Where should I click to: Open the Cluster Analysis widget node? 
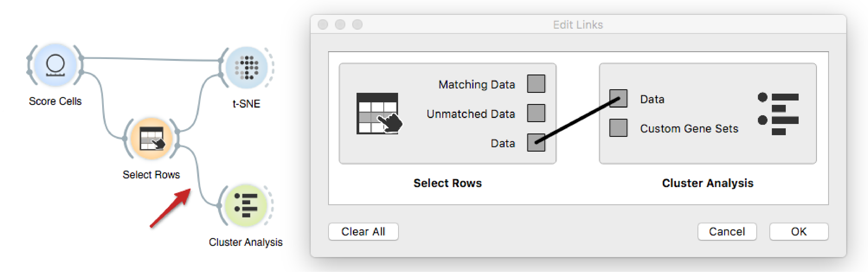pos(246,206)
